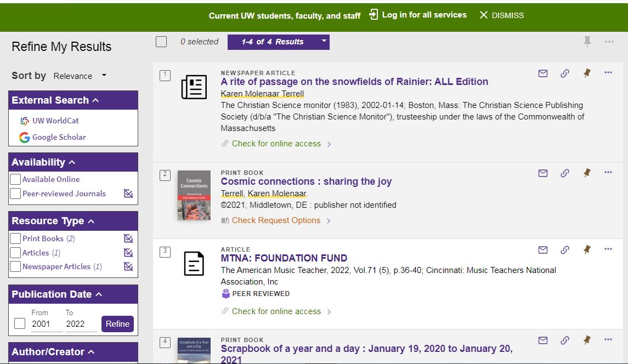This screenshot has width=628, height=364.
Task: Open UW WorldCat external search
Action: (x=55, y=121)
